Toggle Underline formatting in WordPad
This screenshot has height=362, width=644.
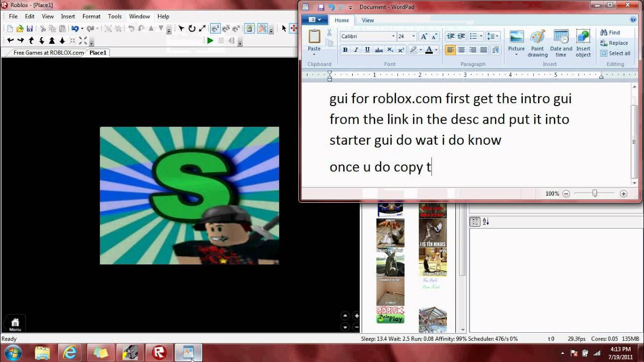click(x=367, y=50)
